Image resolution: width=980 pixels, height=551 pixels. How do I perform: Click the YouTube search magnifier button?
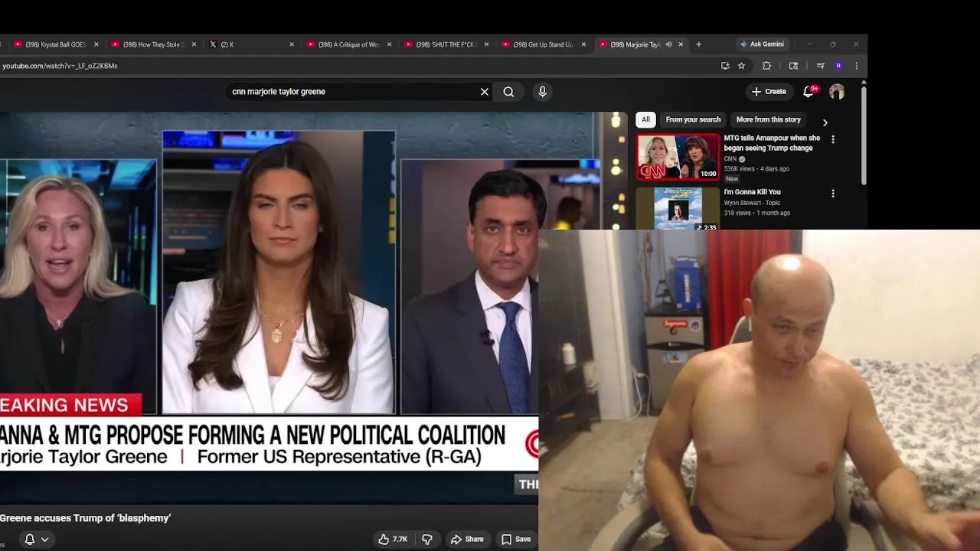pos(508,92)
